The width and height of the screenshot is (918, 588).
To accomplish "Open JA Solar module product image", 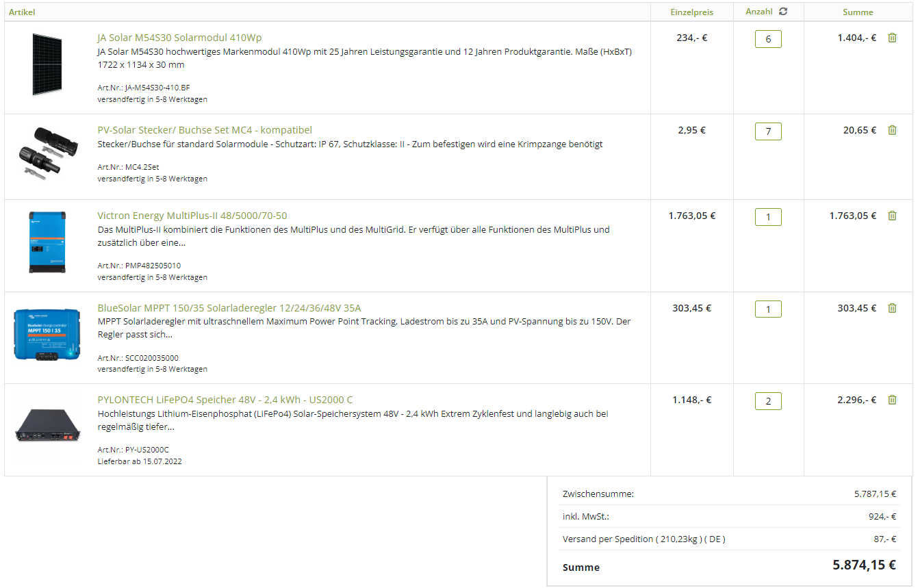I will [x=47, y=64].
